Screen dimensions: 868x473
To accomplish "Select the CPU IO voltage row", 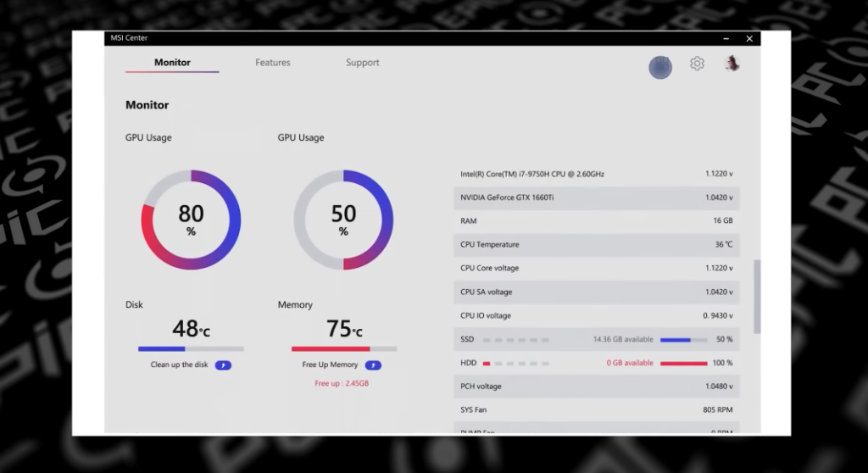I will (597, 315).
